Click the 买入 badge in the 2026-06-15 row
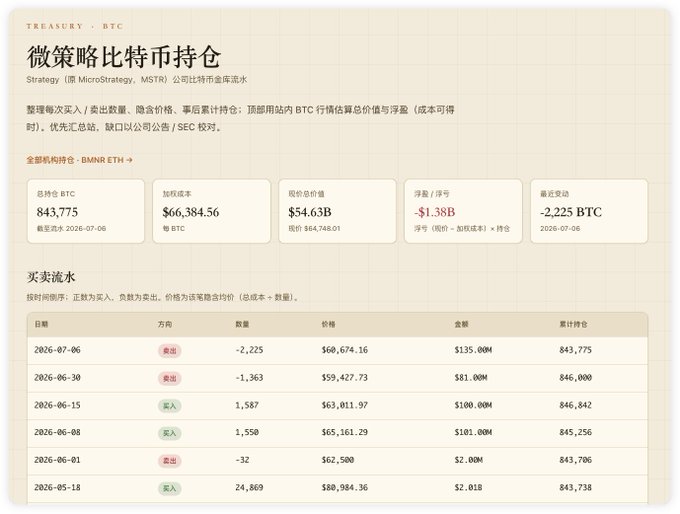The image size is (680, 514). [170, 406]
